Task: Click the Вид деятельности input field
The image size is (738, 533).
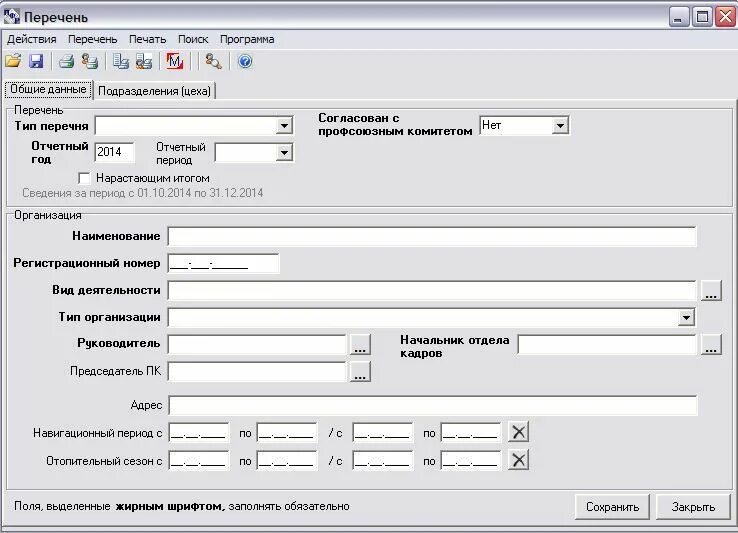Action: (432, 291)
